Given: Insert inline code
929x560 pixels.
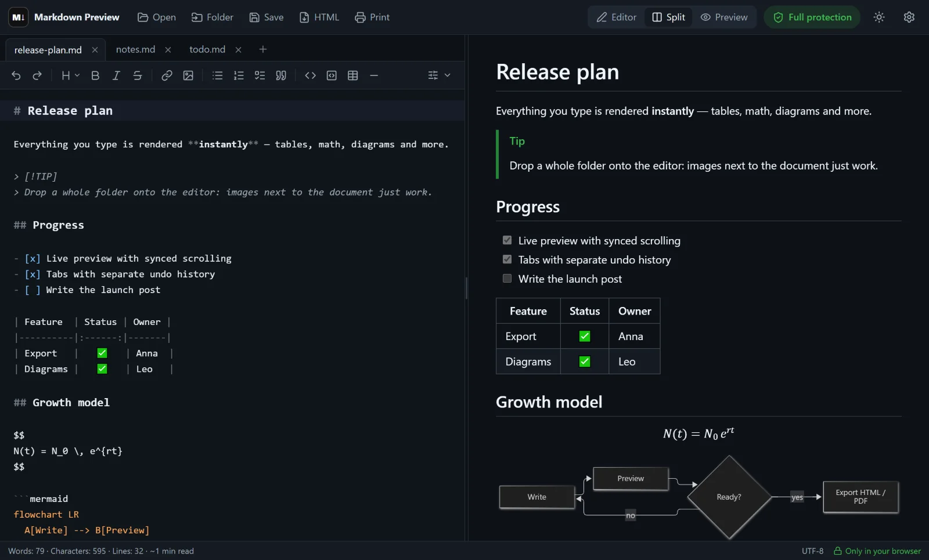Looking at the screenshot, I should click(310, 75).
